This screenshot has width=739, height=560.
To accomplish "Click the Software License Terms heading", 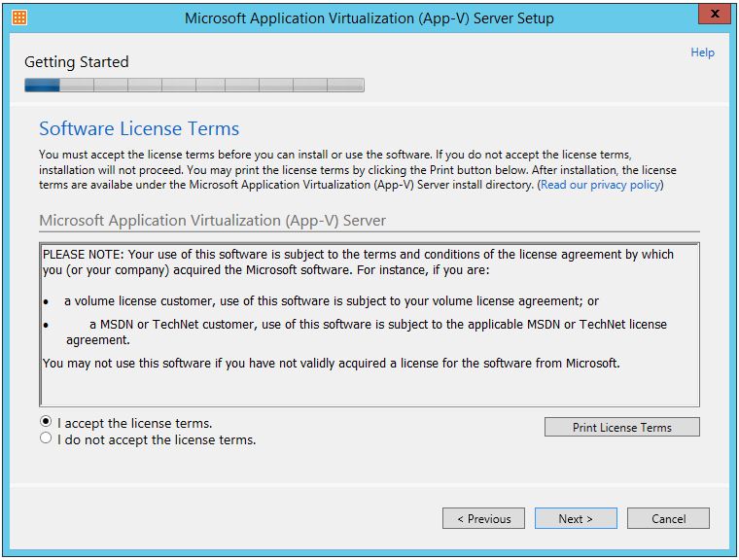I will click(139, 128).
